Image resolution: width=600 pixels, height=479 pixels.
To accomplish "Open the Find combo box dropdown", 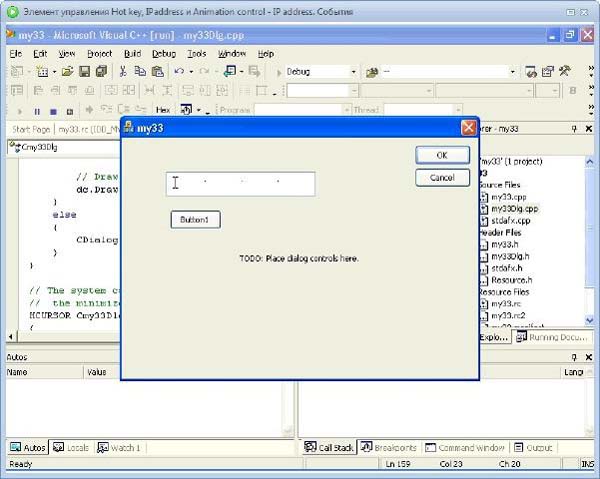I will click(x=512, y=72).
